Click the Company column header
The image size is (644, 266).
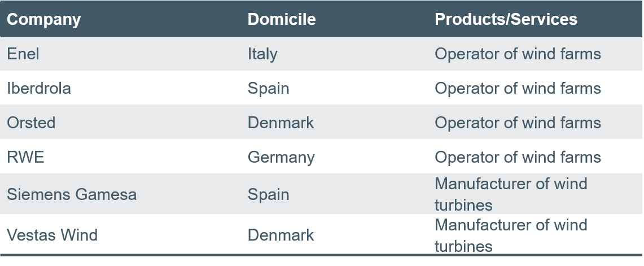[43, 19]
